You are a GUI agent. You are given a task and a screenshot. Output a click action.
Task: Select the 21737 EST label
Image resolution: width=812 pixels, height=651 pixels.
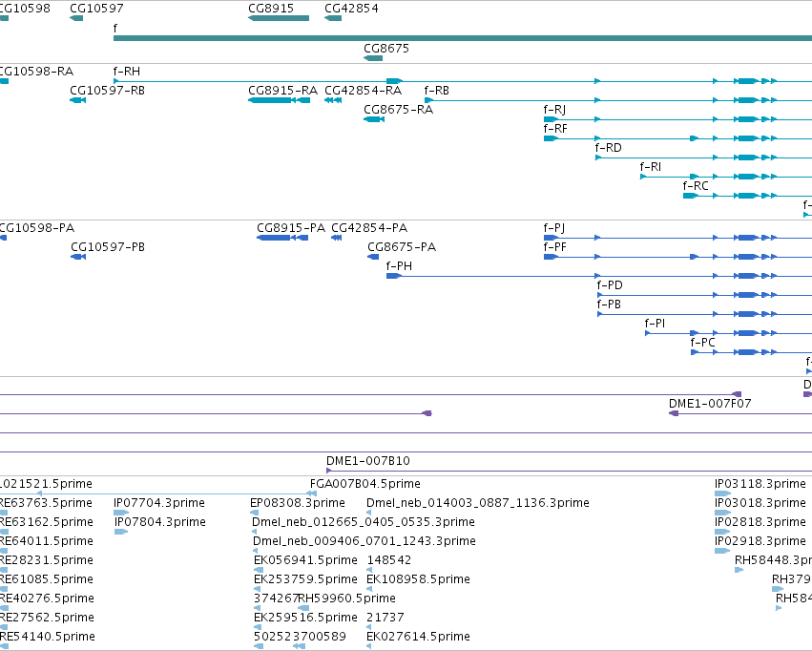point(385,619)
